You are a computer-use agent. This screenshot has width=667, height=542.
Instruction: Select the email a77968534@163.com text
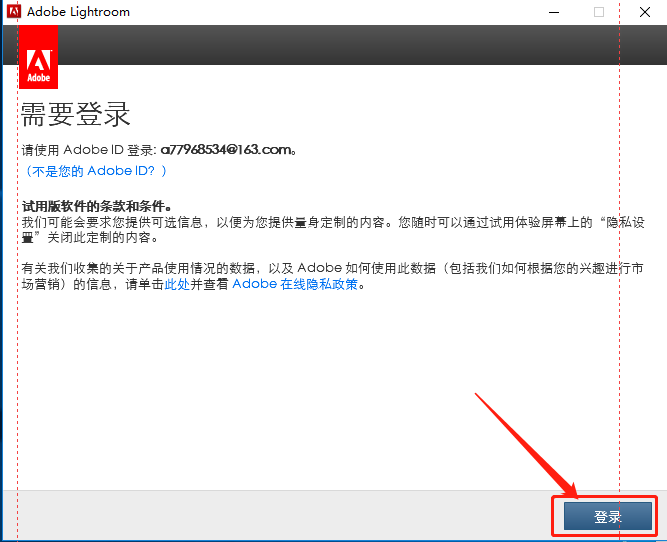click(226, 150)
